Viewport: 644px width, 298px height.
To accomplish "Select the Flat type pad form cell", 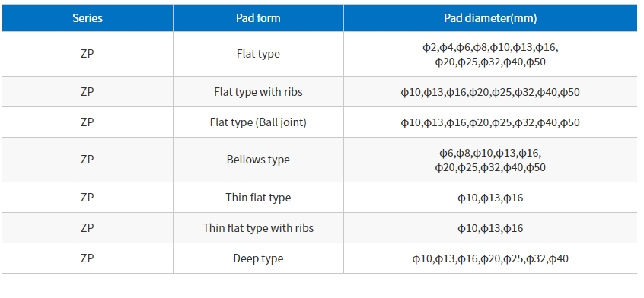I will point(258,54).
